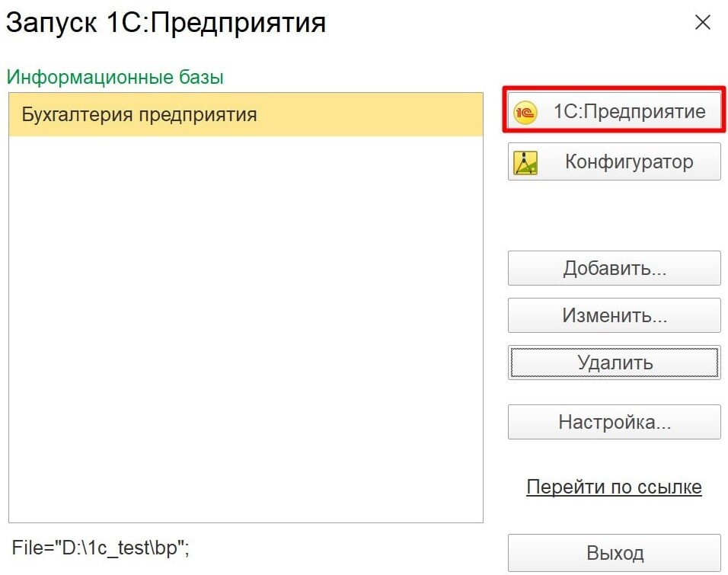Exit the launcher with Выход
The width and height of the screenshot is (728, 575).
coord(615,553)
